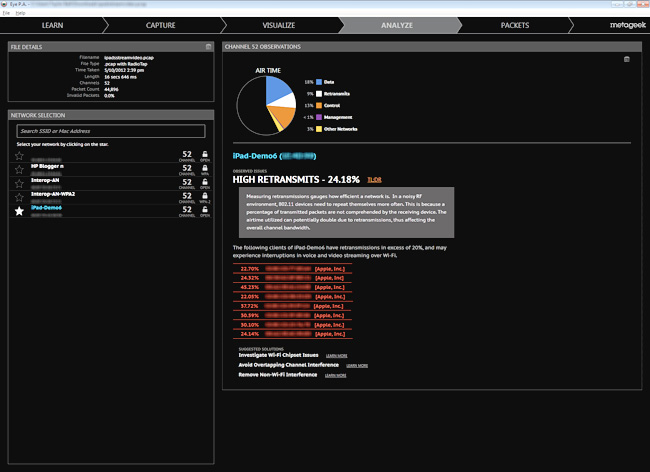Select the client row with 30.10% retransmits
Image resolution: width=650 pixels, height=472 pixels.
pos(292,324)
